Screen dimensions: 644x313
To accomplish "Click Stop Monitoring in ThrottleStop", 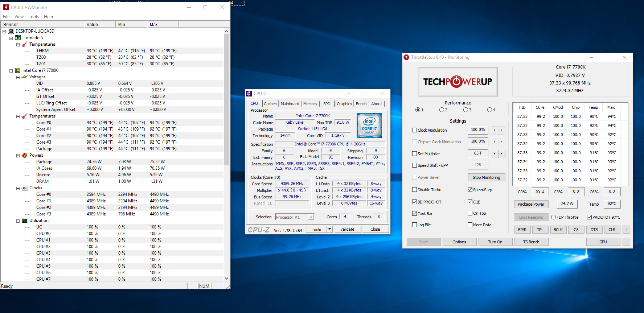I will pyautogui.click(x=486, y=177).
